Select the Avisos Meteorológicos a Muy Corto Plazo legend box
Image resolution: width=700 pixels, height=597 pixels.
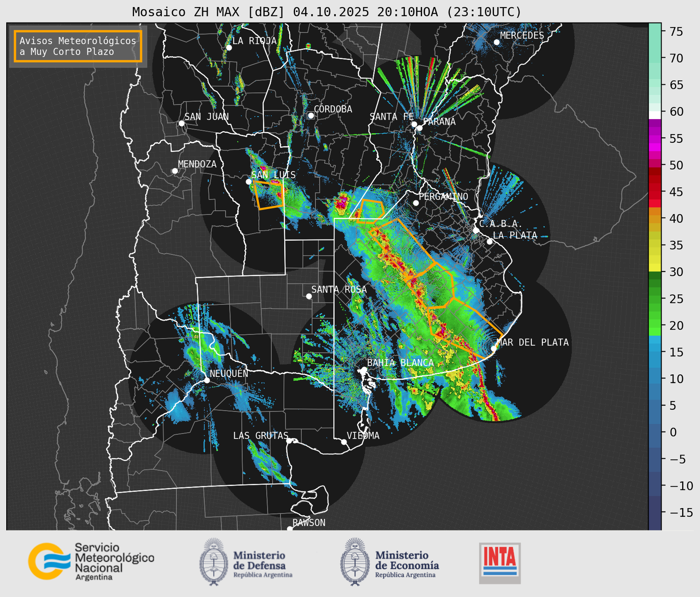tap(78, 46)
